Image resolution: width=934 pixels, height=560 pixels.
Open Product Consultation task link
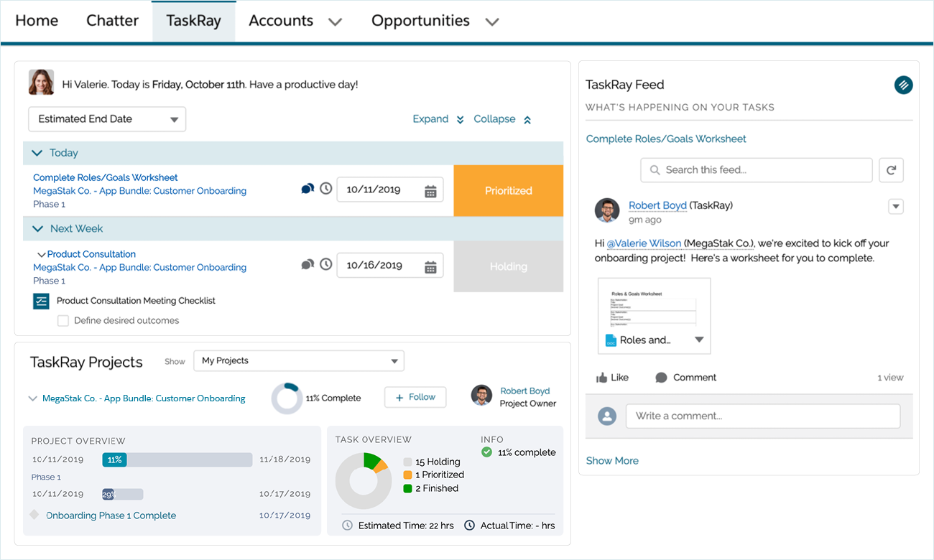(x=91, y=254)
